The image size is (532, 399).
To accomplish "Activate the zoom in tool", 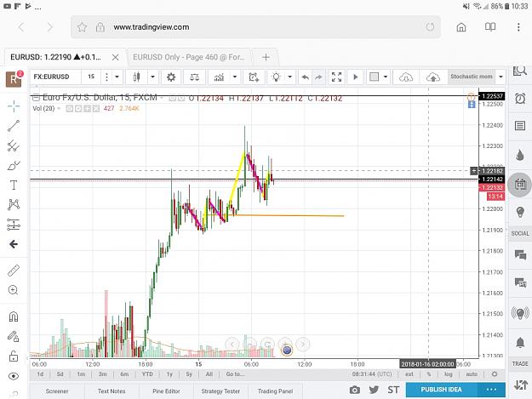I will pyautogui.click(x=14, y=290).
